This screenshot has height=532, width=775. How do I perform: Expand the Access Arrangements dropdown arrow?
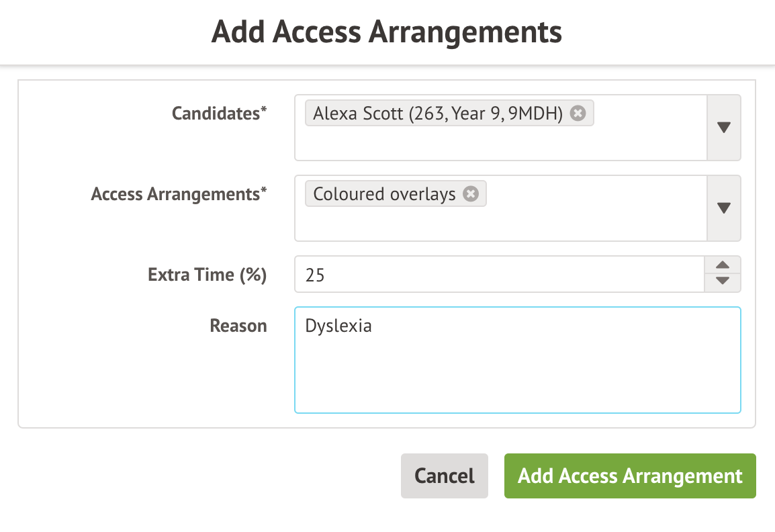coord(723,208)
